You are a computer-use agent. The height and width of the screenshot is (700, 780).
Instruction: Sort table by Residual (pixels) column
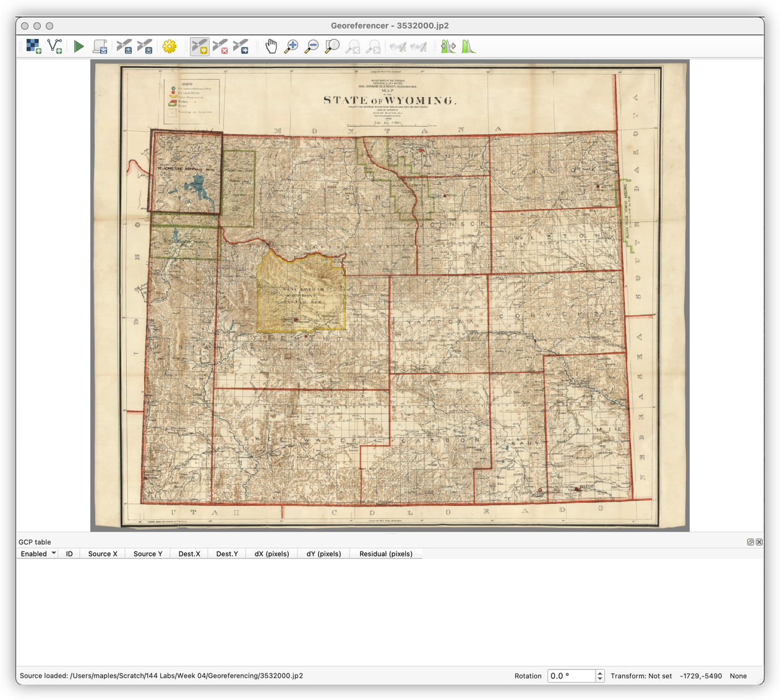coord(385,554)
